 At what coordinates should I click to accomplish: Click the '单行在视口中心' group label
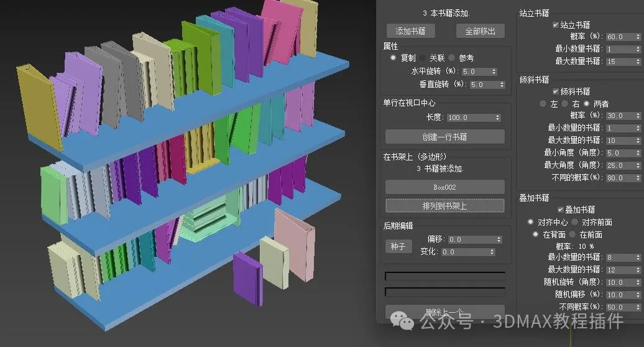click(x=409, y=103)
